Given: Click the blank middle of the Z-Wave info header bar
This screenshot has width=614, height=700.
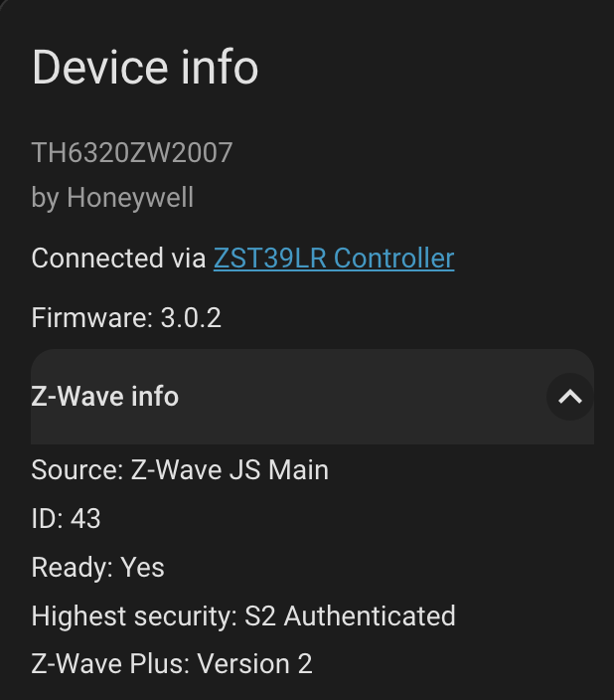Looking at the screenshot, I should click(358, 397).
